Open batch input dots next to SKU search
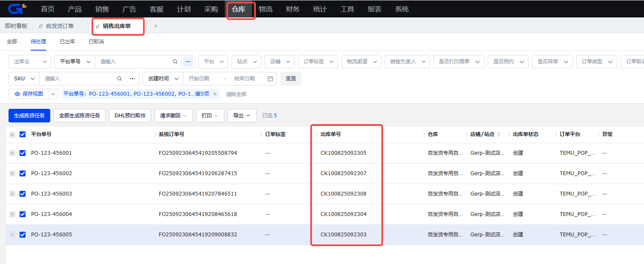644x264 pixels. point(132,79)
